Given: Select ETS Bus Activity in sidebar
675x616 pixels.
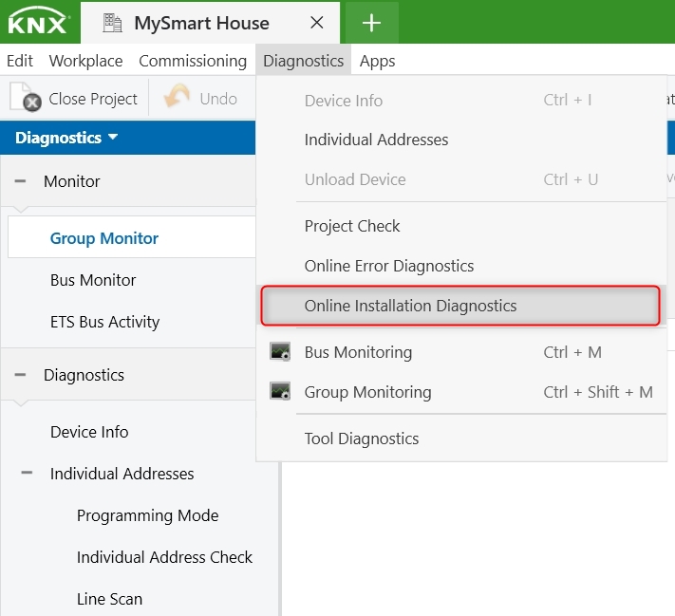Looking at the screenshot, I should pyautogui.click(x=105, y=322).
